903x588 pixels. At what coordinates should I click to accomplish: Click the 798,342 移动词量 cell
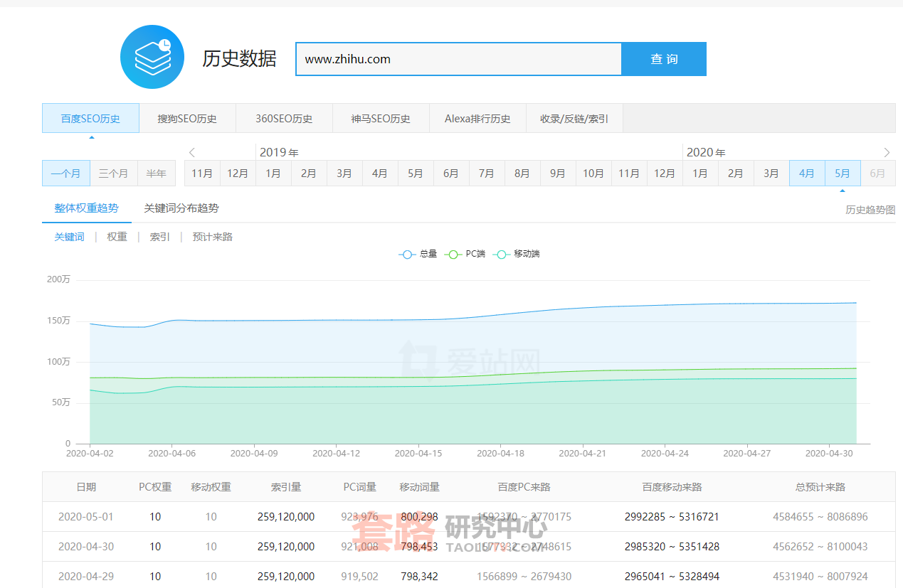[x=420, y=577]
